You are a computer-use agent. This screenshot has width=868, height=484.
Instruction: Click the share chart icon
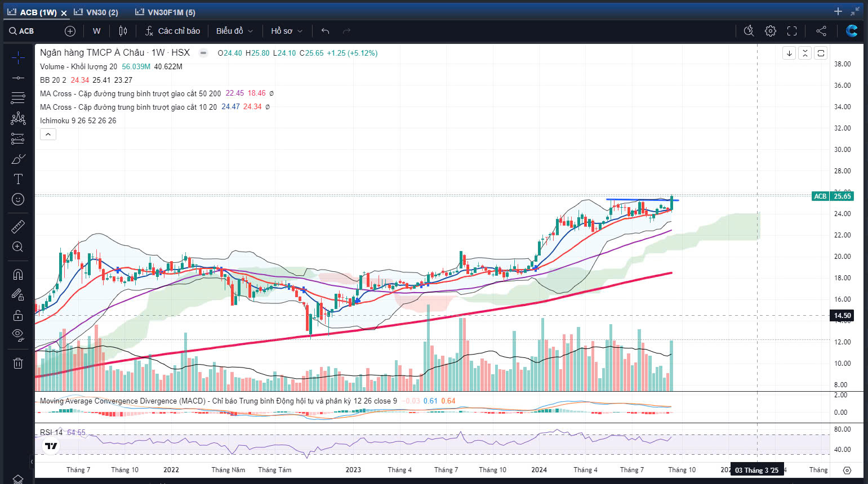click(821, 31)
